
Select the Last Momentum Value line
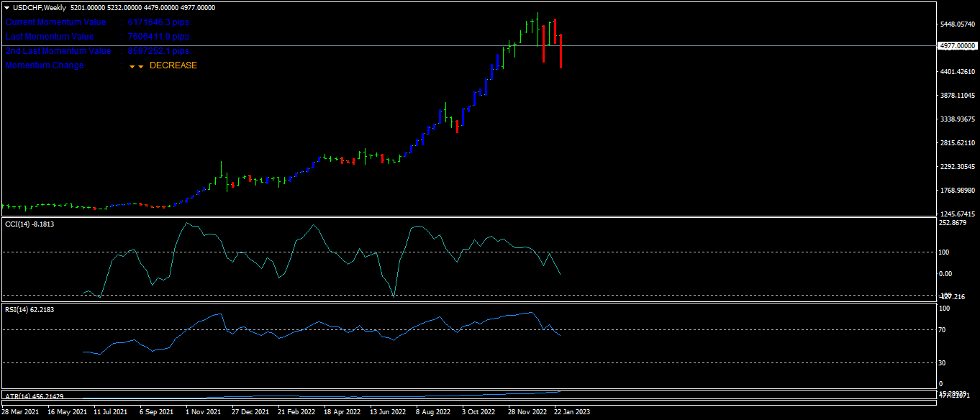(99, 37)
